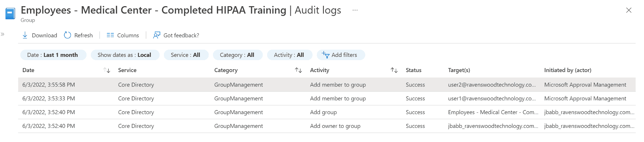Viewport: 644px width, 142px height.
Task: Close the Audit logs blade
Action: 629,10
